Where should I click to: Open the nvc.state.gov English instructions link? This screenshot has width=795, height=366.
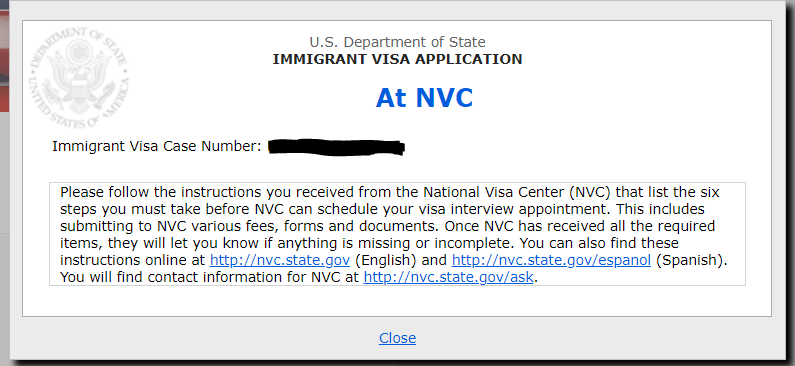(x=279, y=261)
